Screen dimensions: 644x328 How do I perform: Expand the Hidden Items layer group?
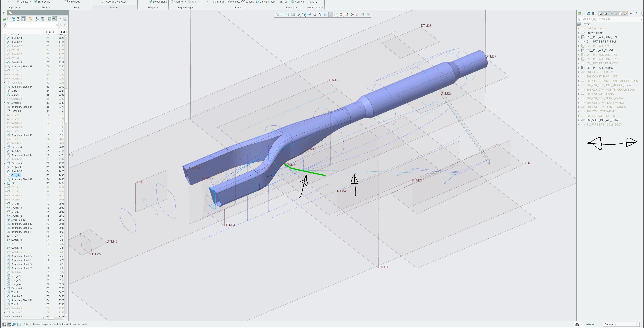coord(579,29)
